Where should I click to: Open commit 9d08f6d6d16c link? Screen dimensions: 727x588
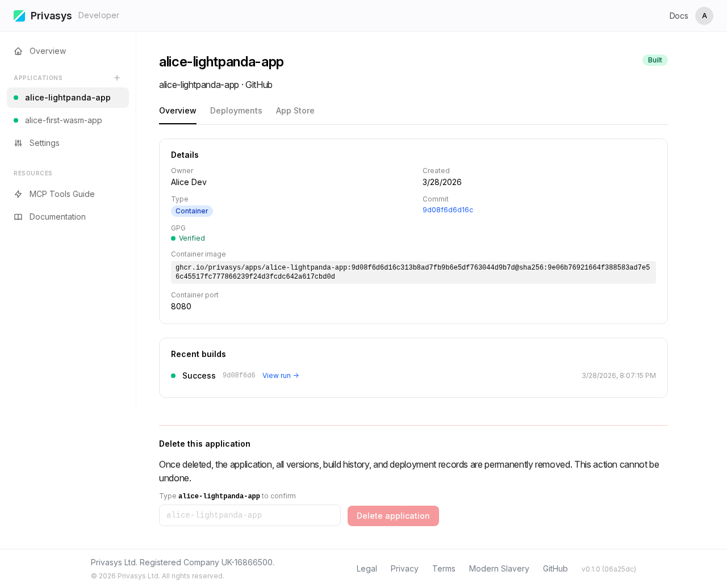(448, 210)
